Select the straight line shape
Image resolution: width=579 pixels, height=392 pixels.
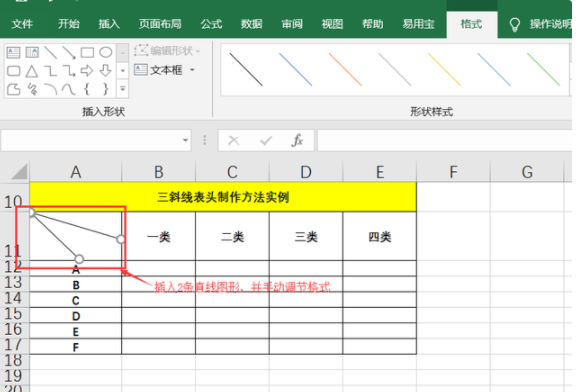click(50, 52)
